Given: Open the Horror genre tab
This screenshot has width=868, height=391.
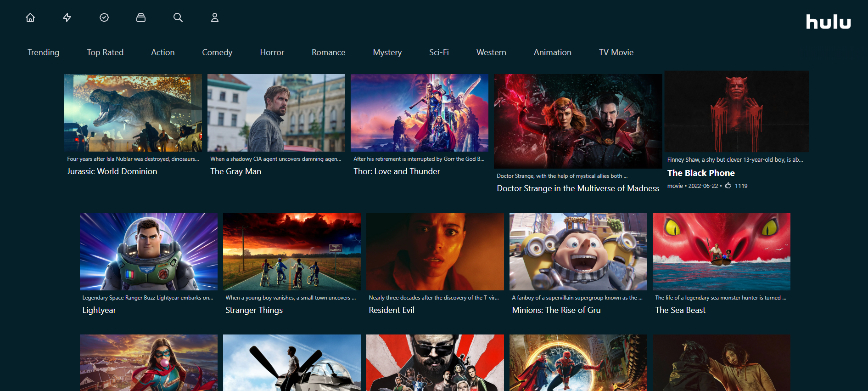Looking at the screenshot, I should coord(272,52).
